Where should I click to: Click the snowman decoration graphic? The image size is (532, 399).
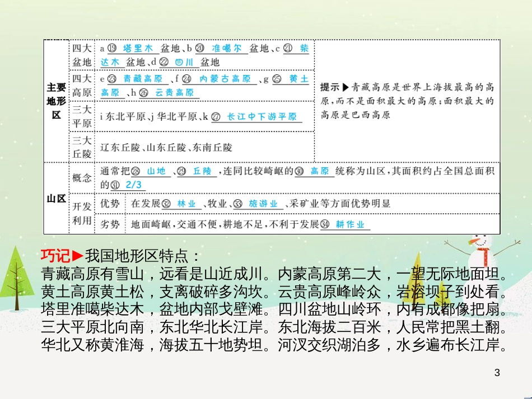tap(480, 253)
